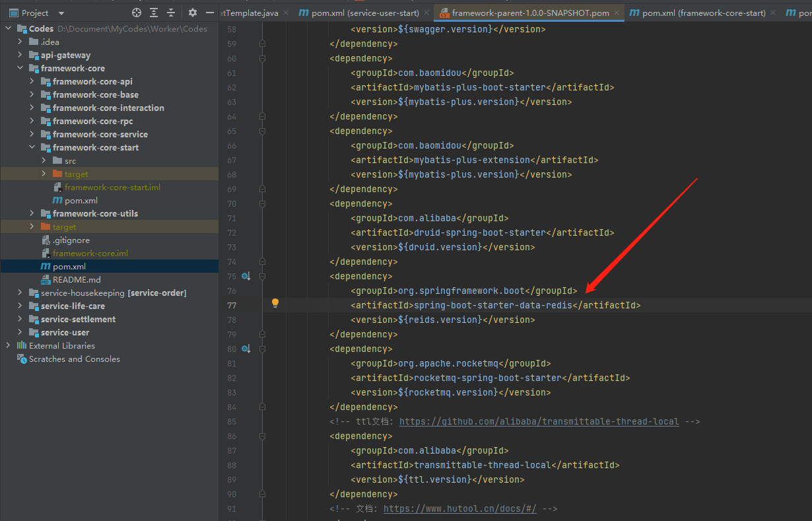
Task: Close the framework-parent-1.0.0-SNAPSHOT.pom tab
Action: [617, 13]
